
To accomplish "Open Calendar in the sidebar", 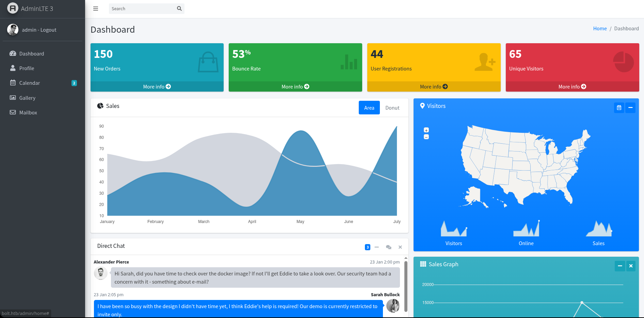I will (43, 83).
